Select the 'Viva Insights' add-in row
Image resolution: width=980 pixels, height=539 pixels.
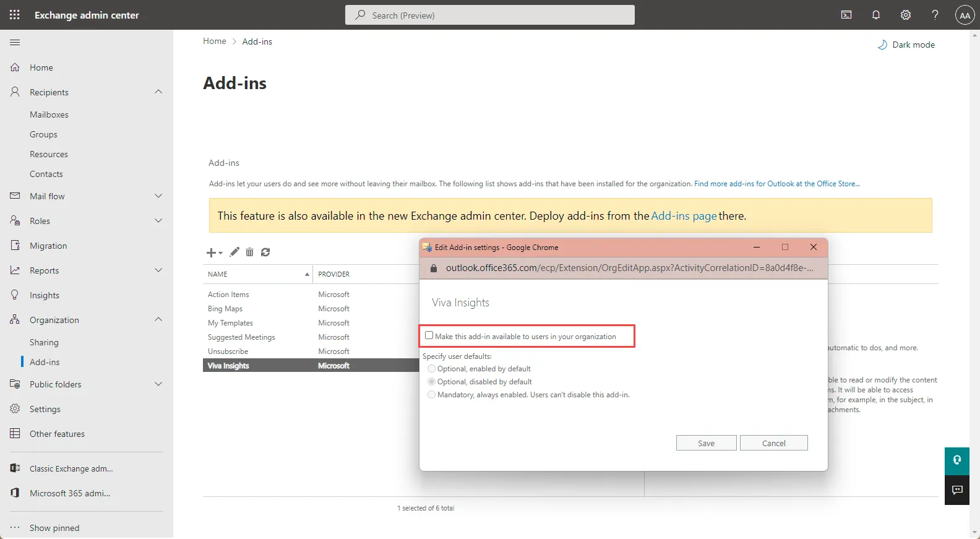[311, 366]
